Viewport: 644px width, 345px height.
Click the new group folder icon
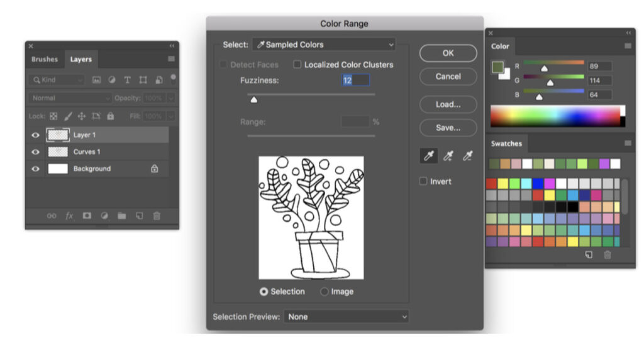tap(122, 216)
